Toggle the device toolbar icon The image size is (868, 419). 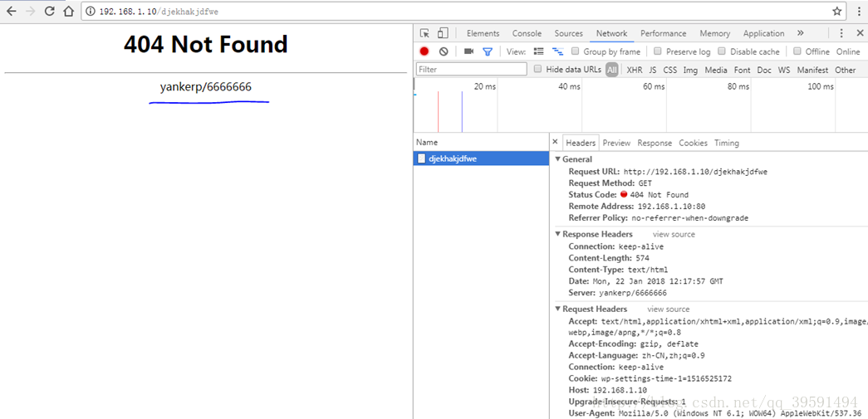point(443,33)
